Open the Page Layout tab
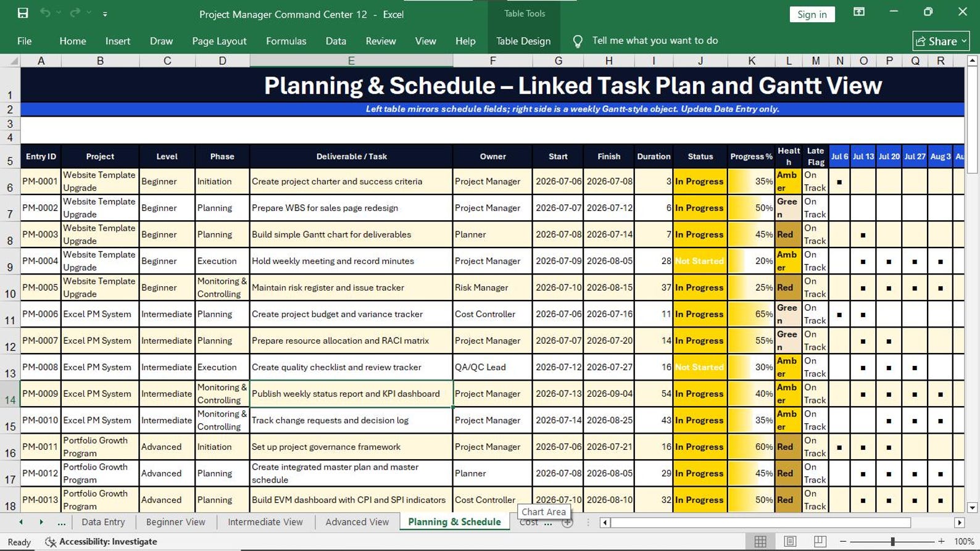Viewport: 980px width, 551px height. click(x=219, y=41)
